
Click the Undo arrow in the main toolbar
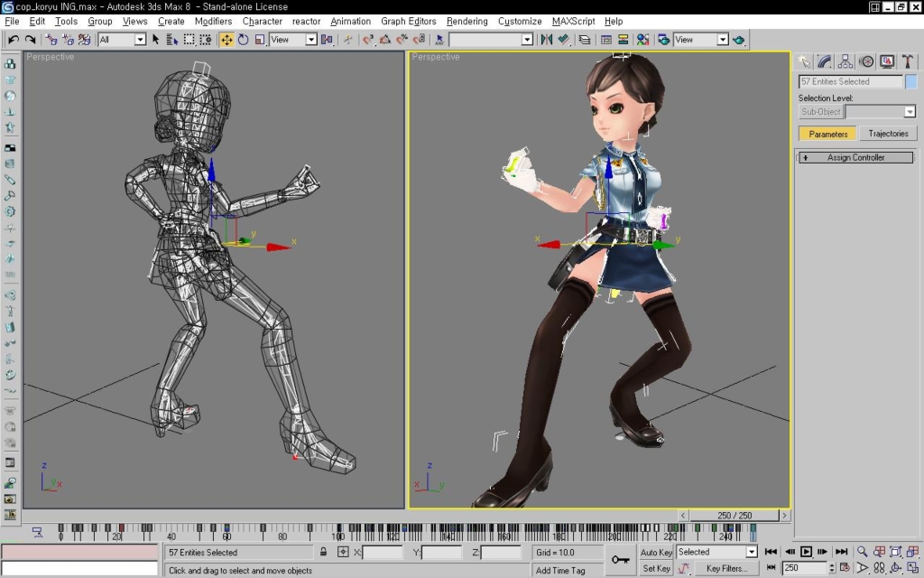(x=13, y=40)
